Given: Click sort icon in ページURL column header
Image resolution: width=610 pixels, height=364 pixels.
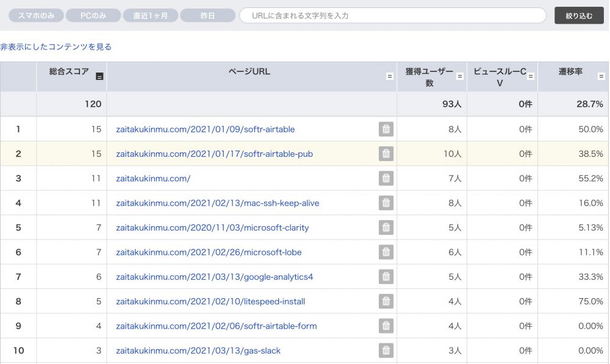Looking at the screenshot, I should (389, 76).
